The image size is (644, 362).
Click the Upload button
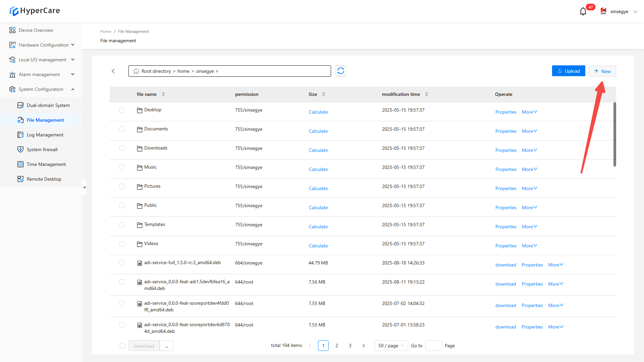click(569, 71)
